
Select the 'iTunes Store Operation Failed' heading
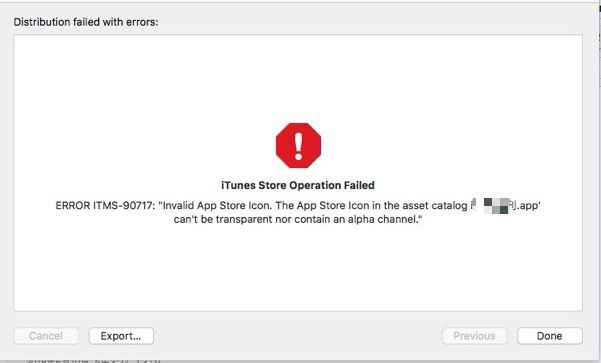298,186
